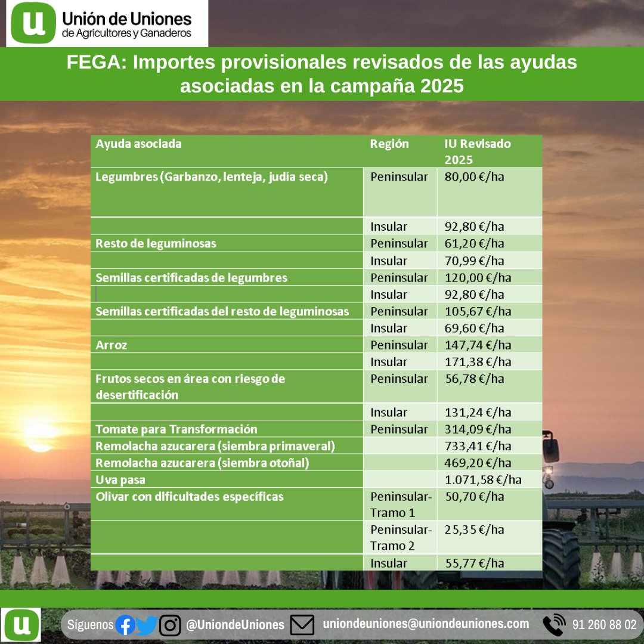The width and height of the screenshot is (644, 644).
Task: Click the 'Peninsular- Tramo 2' region cell
Action: coord(400,538)
